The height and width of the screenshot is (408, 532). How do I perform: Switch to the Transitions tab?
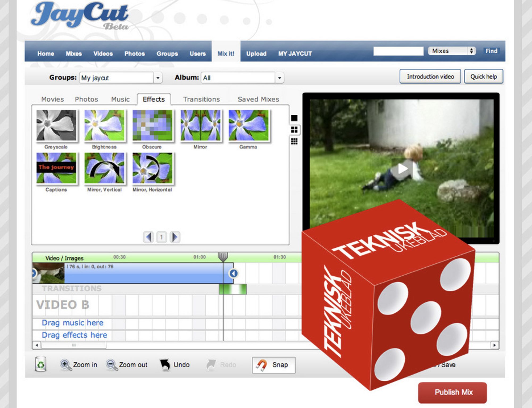pos(201,99)
